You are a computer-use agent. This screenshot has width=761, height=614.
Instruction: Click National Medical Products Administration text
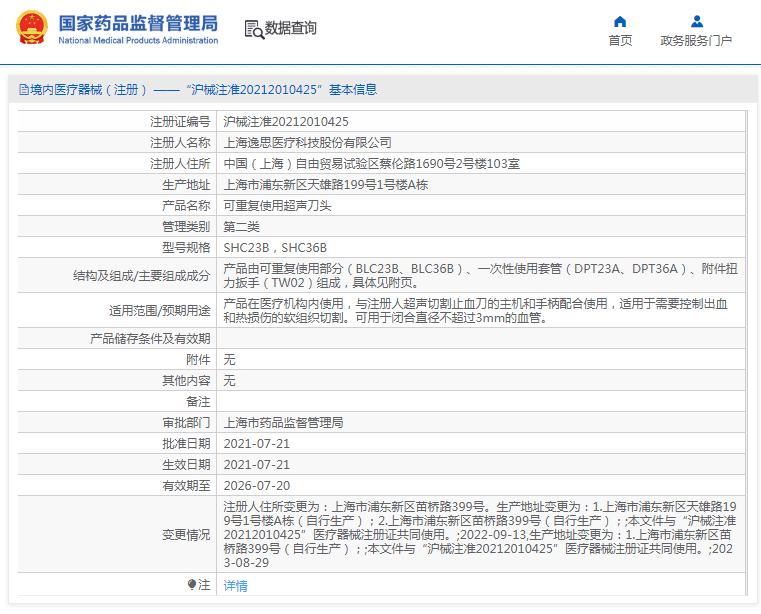138,40
